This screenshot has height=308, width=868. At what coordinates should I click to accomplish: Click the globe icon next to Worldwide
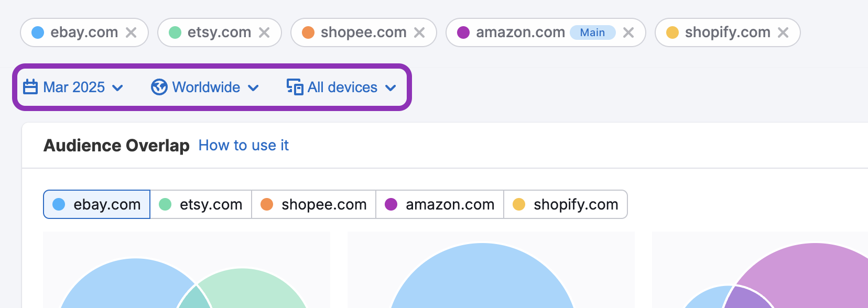coord(159,87)
